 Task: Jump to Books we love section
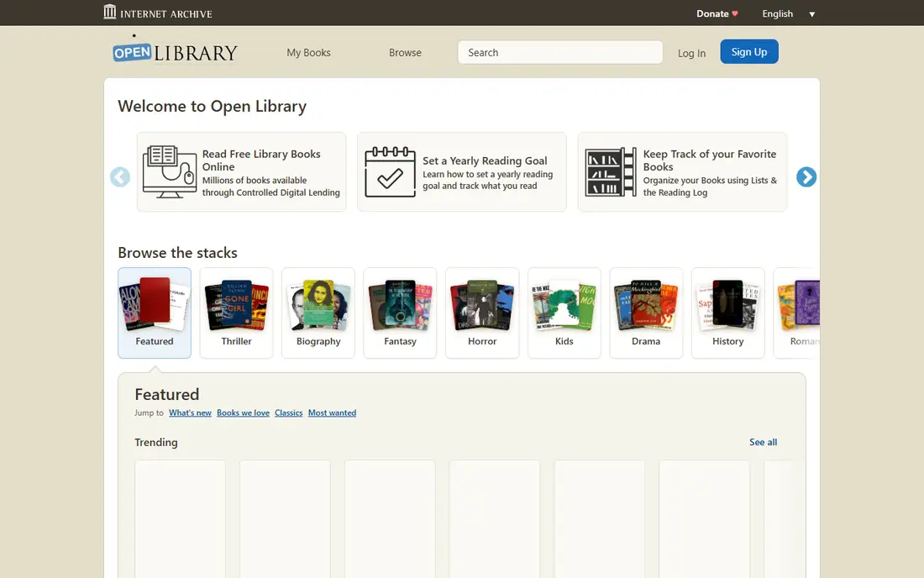pyautogui.click(x=243, y=413)
